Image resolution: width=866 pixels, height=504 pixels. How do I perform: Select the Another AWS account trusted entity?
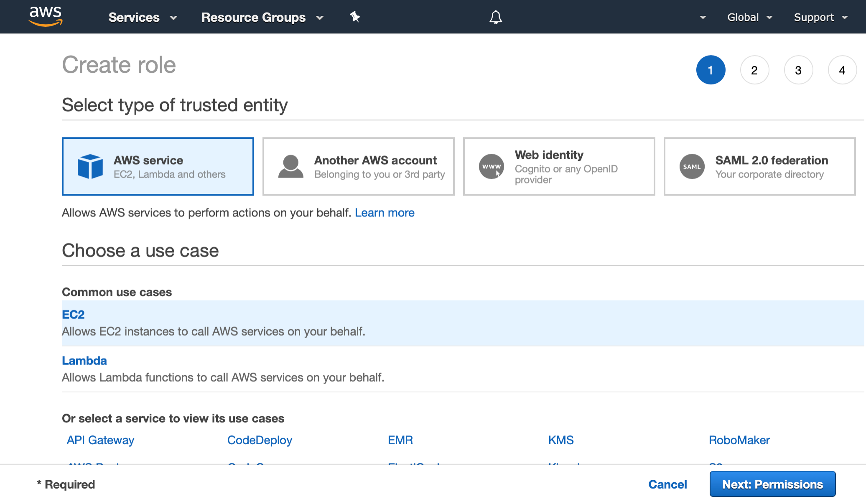[358, 166]
